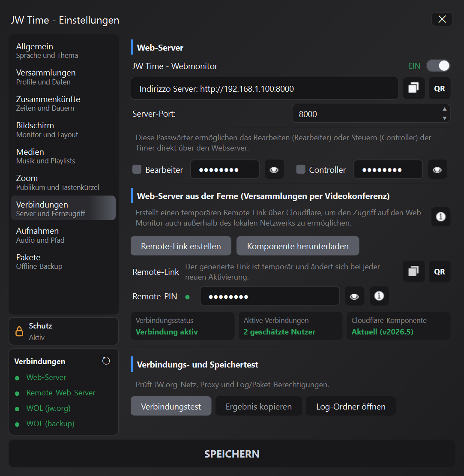The image size is (464, 476).
Task: Open the Allgemein settings section
Action: (x=63, y=51)
